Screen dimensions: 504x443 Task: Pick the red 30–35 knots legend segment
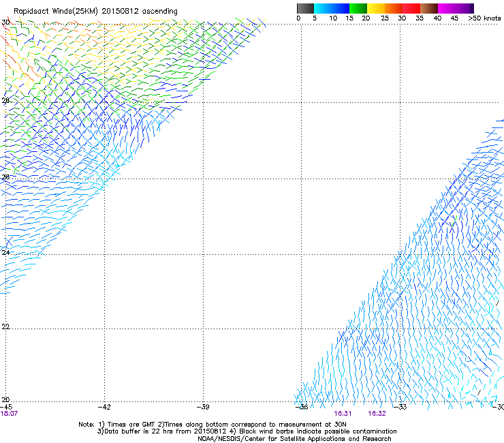coord(411,8)
